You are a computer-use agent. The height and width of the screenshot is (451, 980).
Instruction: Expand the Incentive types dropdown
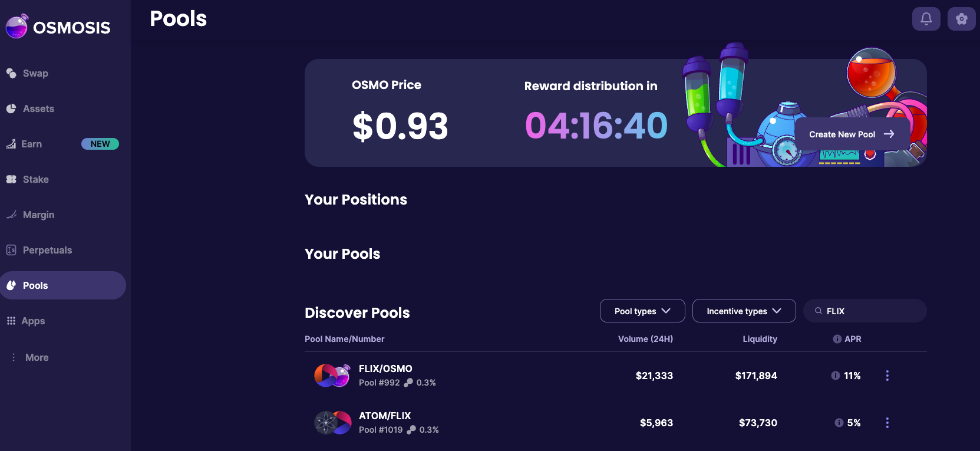[x=744, y=311]
